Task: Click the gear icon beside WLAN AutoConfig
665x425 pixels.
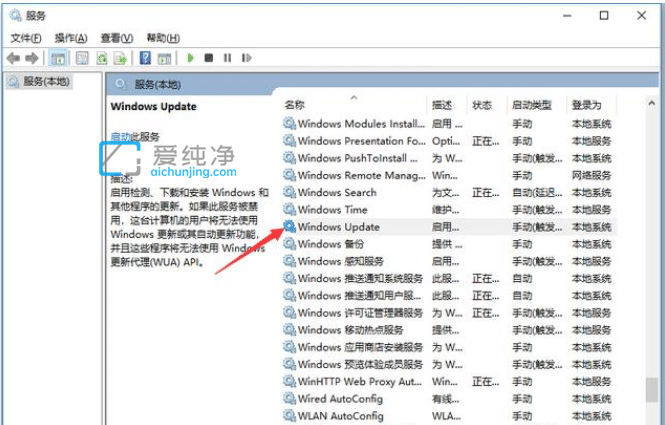Action: tap(289, 415)
